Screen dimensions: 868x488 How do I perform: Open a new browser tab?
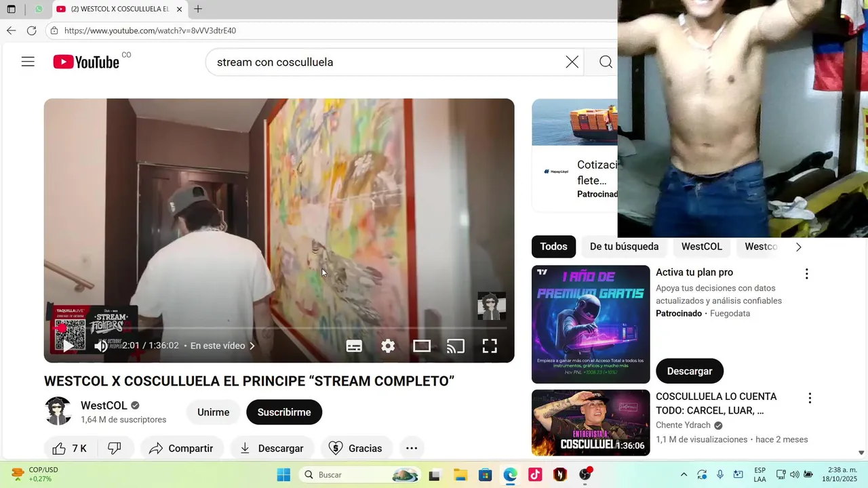coord(197,9)
